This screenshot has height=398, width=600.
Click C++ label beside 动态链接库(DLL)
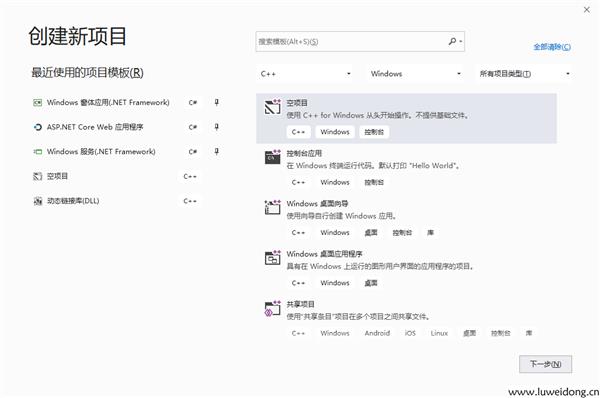click(x=190, y=201)
